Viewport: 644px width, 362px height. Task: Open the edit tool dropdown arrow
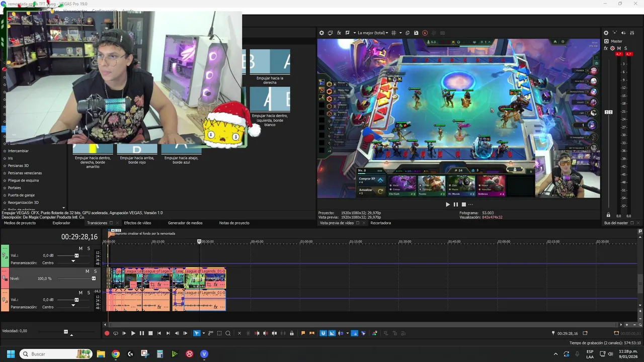(x=204, y=333)
